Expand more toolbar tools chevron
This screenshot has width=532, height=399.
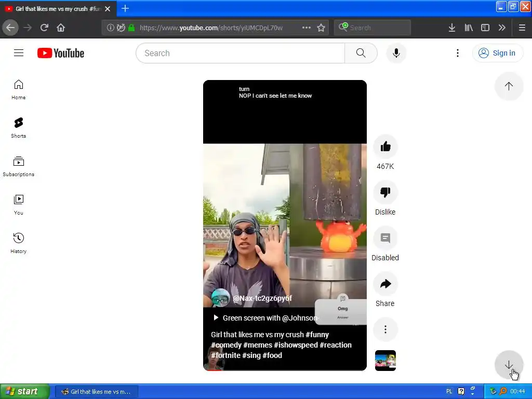502,28
